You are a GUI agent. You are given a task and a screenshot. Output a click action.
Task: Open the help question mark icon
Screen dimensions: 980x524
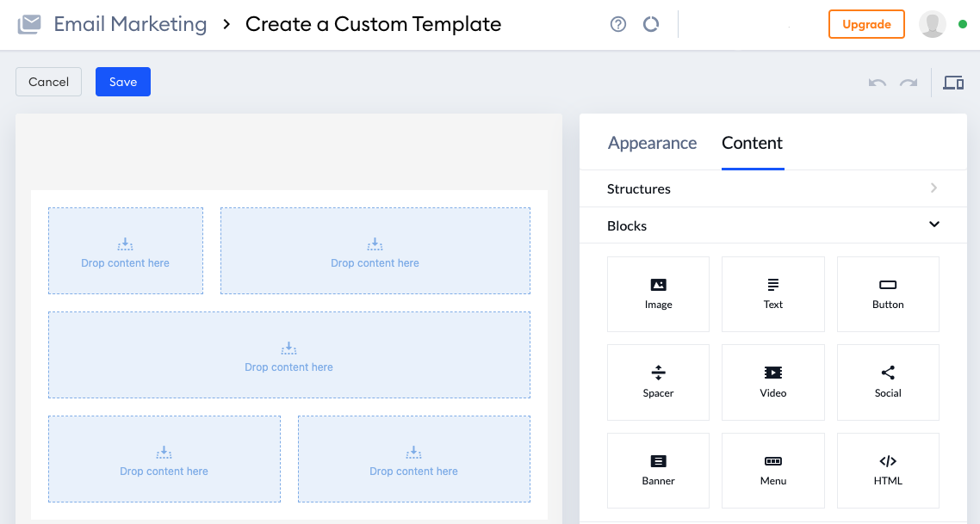point(618,24)
